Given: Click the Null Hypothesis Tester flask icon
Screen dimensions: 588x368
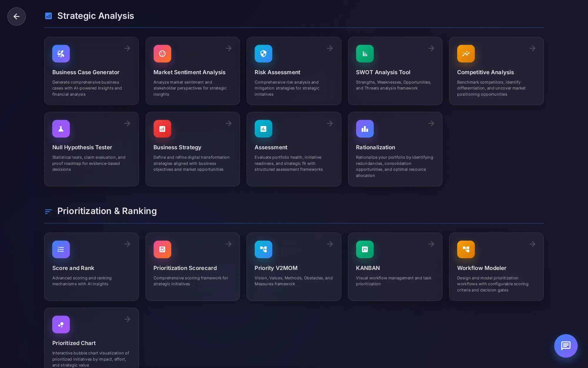Looking at the screenshot, I should 61,129.
